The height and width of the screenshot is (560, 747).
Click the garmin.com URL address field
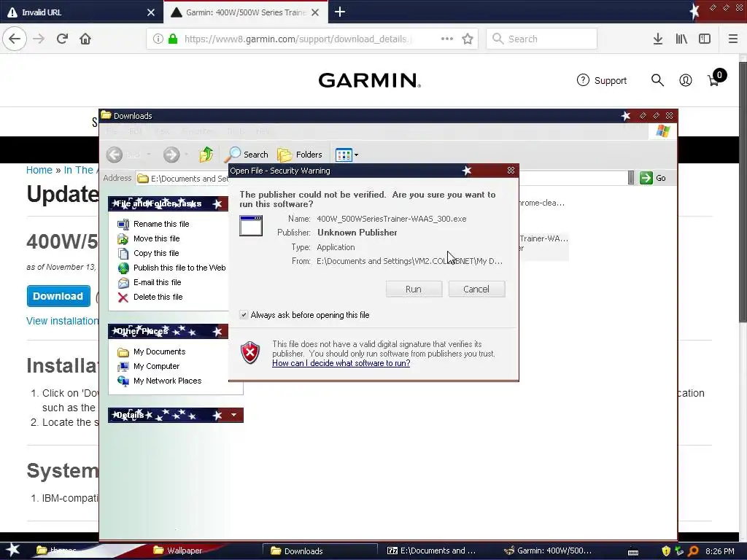(x=298, y=39)
